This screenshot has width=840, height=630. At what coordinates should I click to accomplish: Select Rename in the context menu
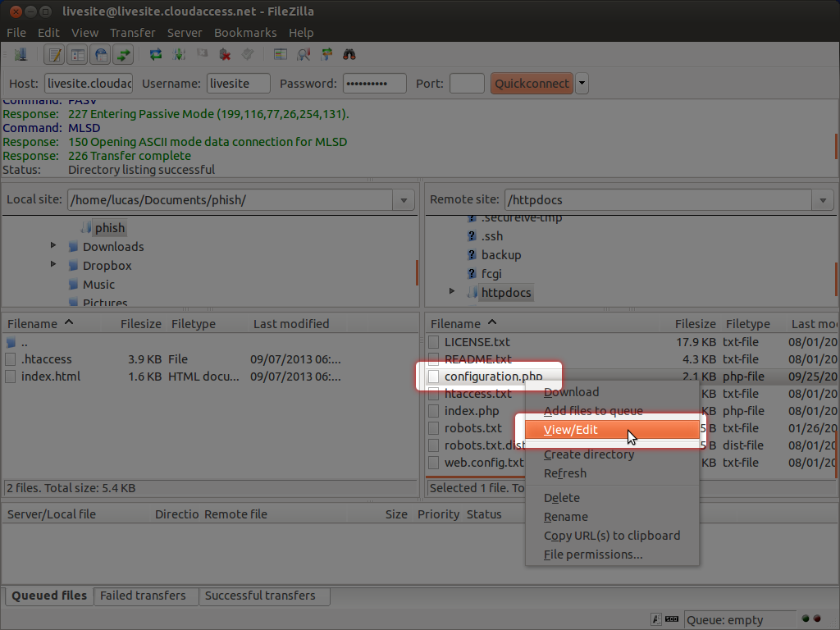[x=612, y=517]
